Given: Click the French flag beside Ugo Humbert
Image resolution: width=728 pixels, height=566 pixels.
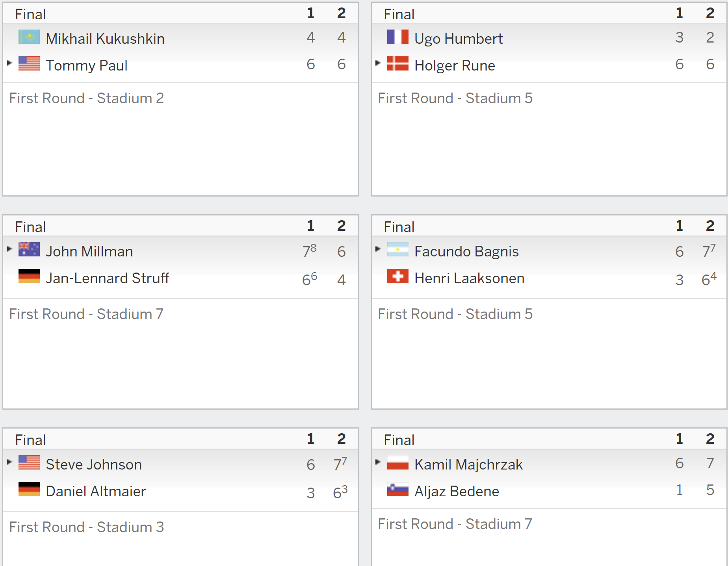Looking at the screenshot, I should [x=398, y=37].
